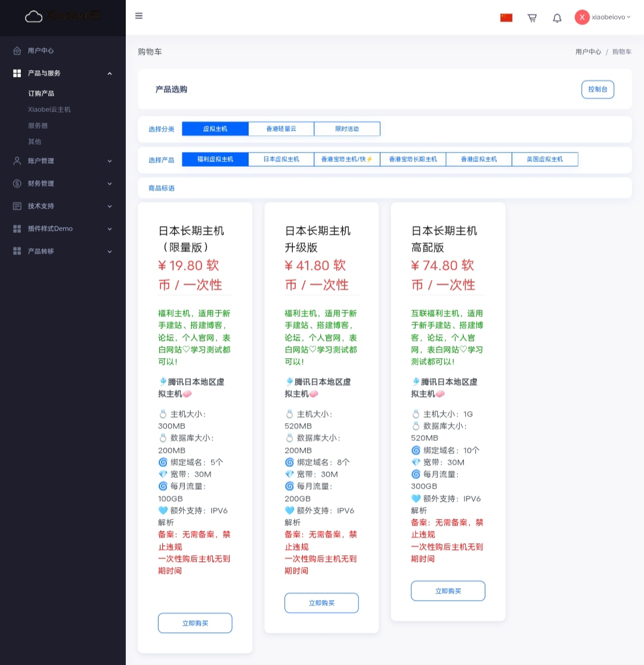
Task: Select the 限时活动 category tab
Action: [x=347, y=129]
